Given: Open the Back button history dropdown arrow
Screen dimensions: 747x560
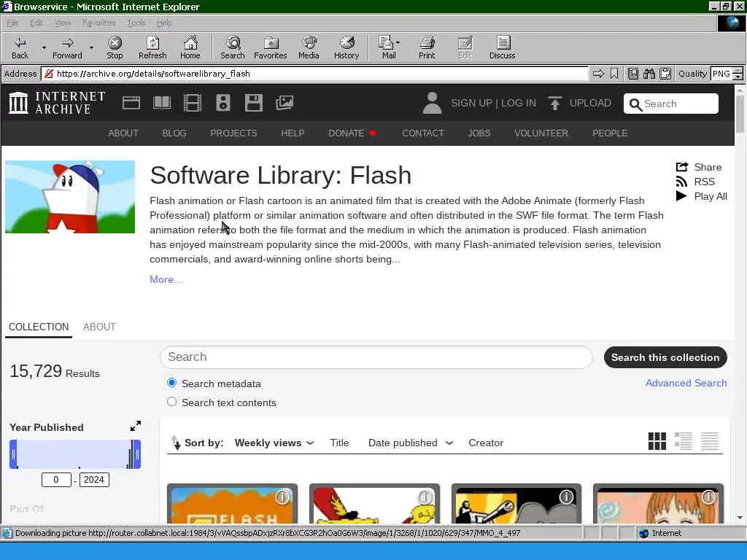Looking at the screenshot, I should 44,48.
